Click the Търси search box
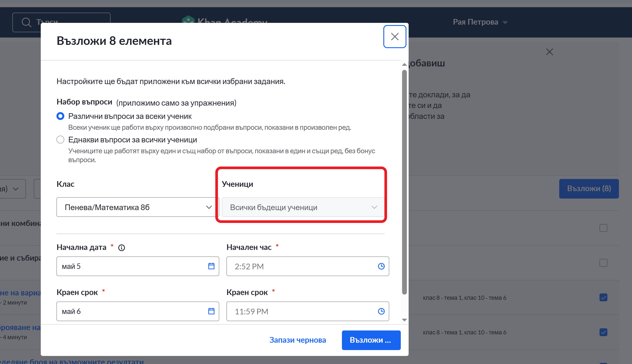The height and width of the screenshot is (364, 632). (61, 22)
